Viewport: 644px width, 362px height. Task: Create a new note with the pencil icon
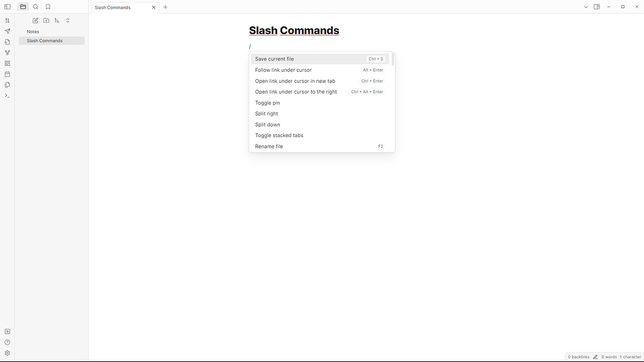point(35,20)
